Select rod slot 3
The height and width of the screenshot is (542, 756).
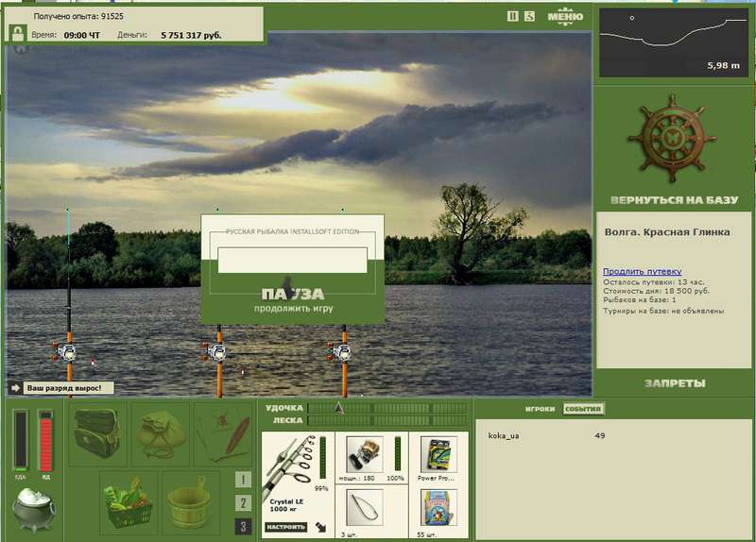pyautogui.click(x=243, y=527)
